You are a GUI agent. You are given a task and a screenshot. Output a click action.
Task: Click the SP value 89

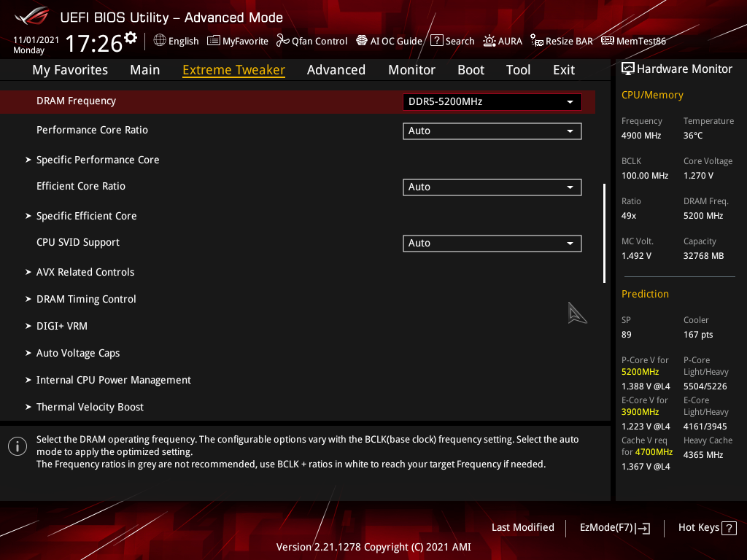coord(627,335)
